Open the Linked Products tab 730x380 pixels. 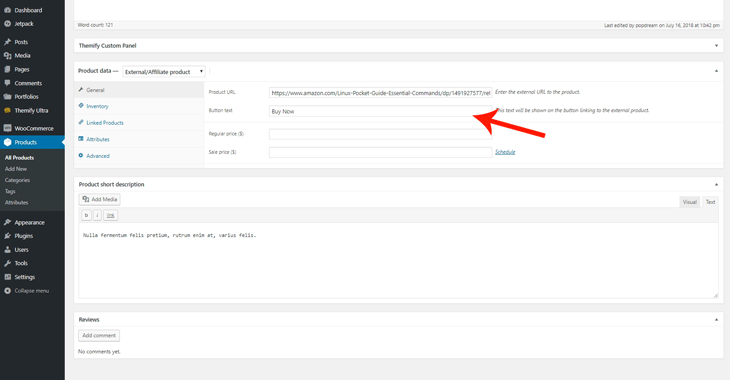[x=139, y=122]
